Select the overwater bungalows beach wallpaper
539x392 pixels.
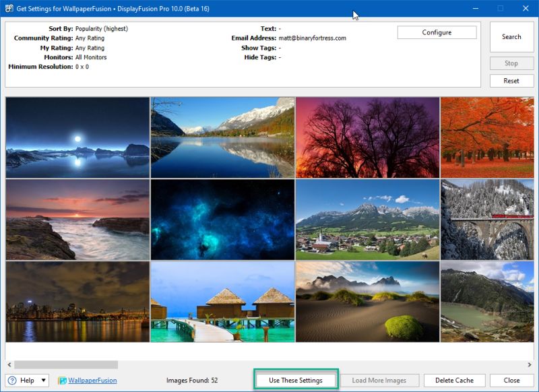221,304
